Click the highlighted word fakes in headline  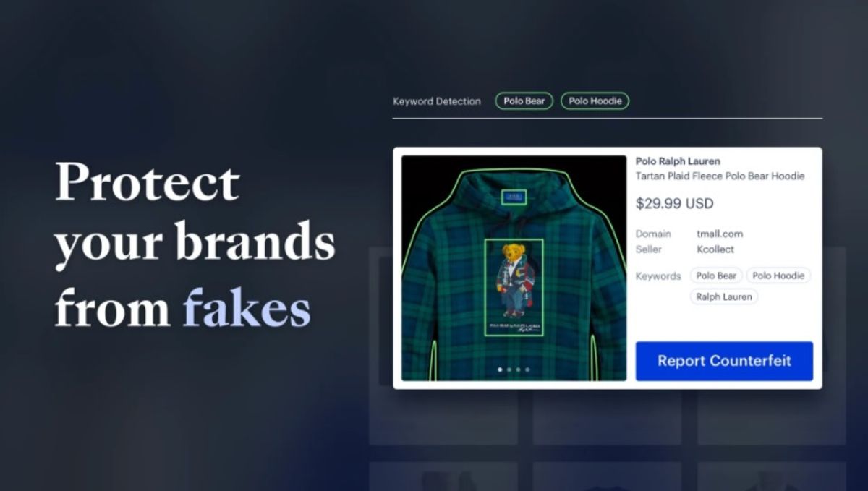tap(247, 308)
